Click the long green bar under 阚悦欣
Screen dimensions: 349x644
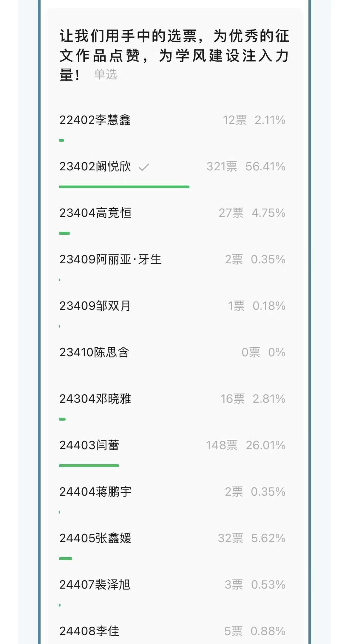click(x=124, y=187)
